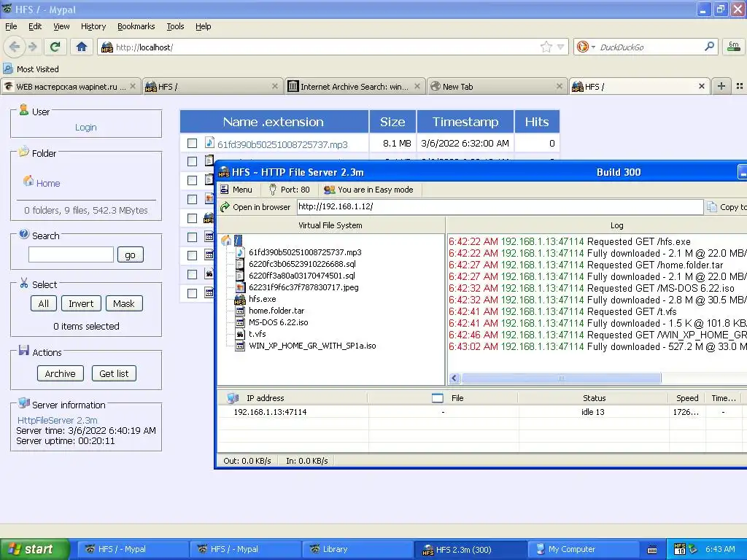Click the Invert selection button
Screen dimensions: 747x560
[x=81, y=303]
